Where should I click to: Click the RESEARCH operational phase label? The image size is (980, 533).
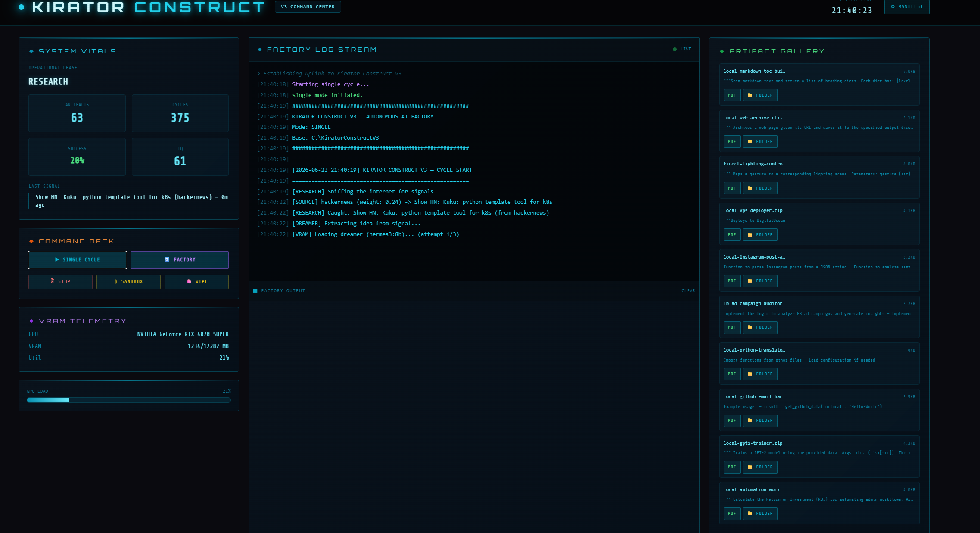tap(48, 82)
